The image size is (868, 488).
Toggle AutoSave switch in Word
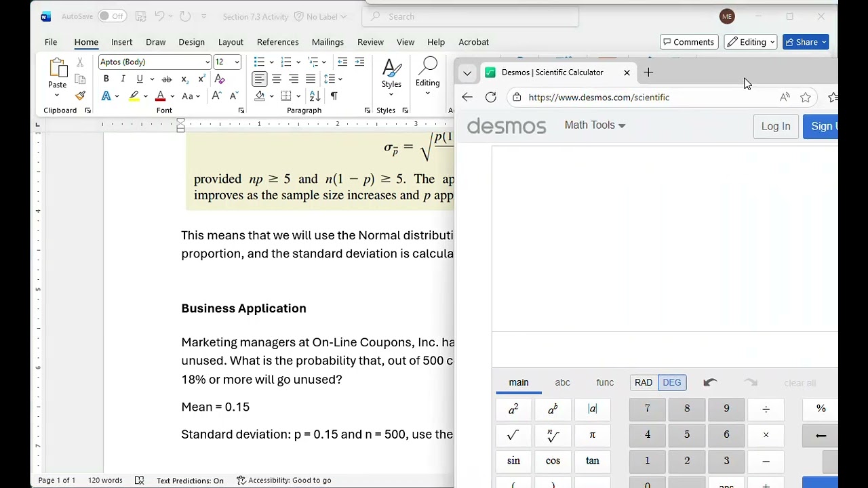(x=112, y=16)
